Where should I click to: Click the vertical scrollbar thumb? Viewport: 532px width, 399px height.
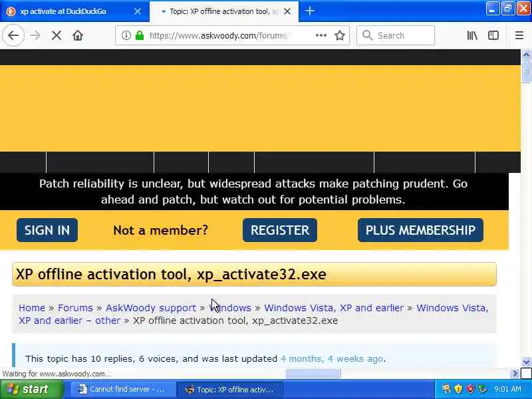(526, 71)
